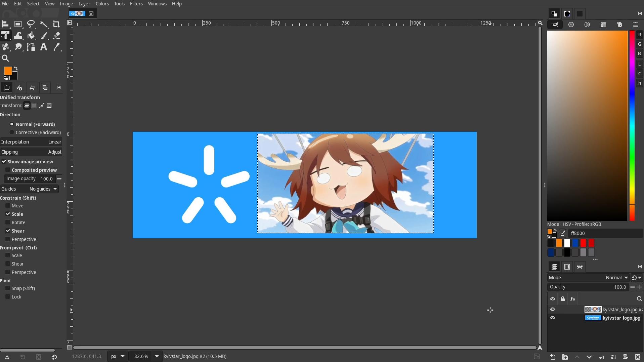This screenshot has width=644, height=362.
Task: Open the Guides dropdown
Action: click(x=29, y=189)
